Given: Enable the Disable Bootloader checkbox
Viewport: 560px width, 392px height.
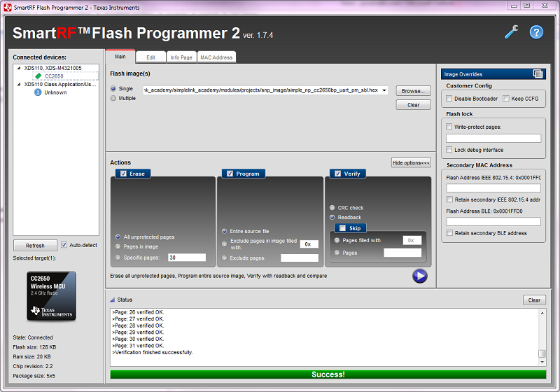Looking at the screenshot, I should [x=449, y=99].
